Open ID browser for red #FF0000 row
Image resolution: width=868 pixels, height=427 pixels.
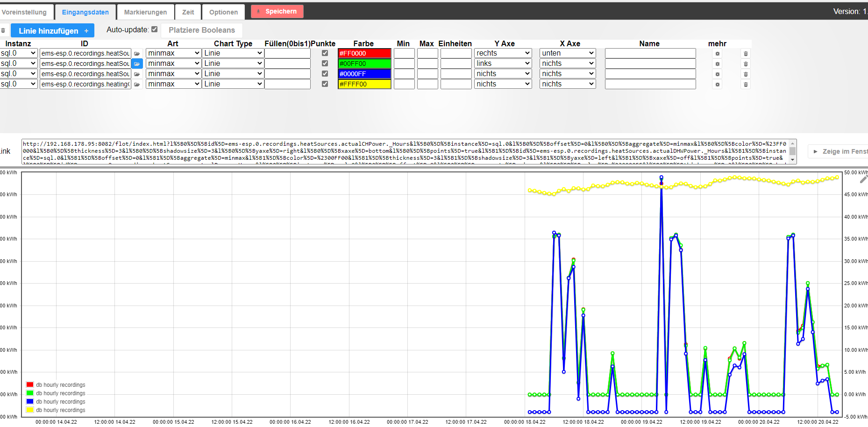tap(137, 53)
